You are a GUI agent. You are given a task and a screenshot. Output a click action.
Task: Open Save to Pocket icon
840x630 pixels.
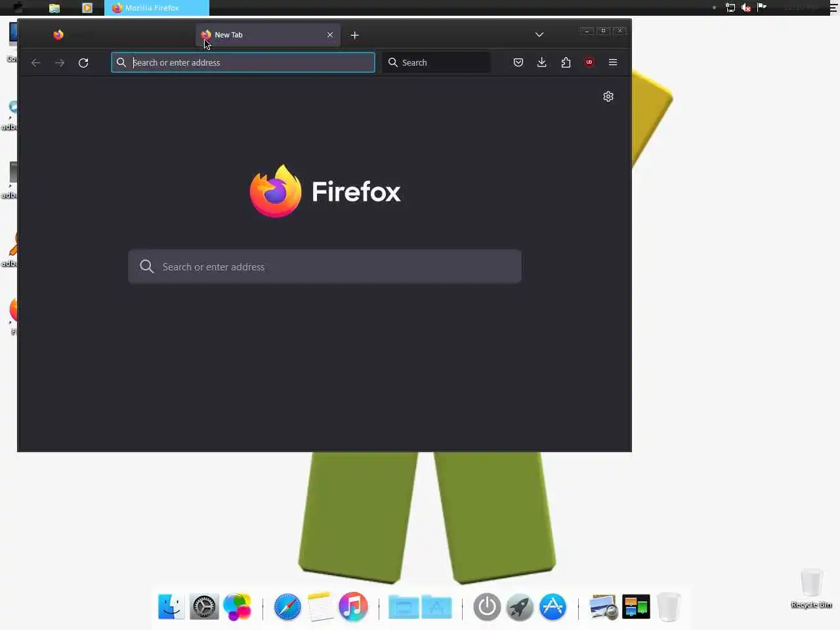pyautogui.click(x=518, y=62)
